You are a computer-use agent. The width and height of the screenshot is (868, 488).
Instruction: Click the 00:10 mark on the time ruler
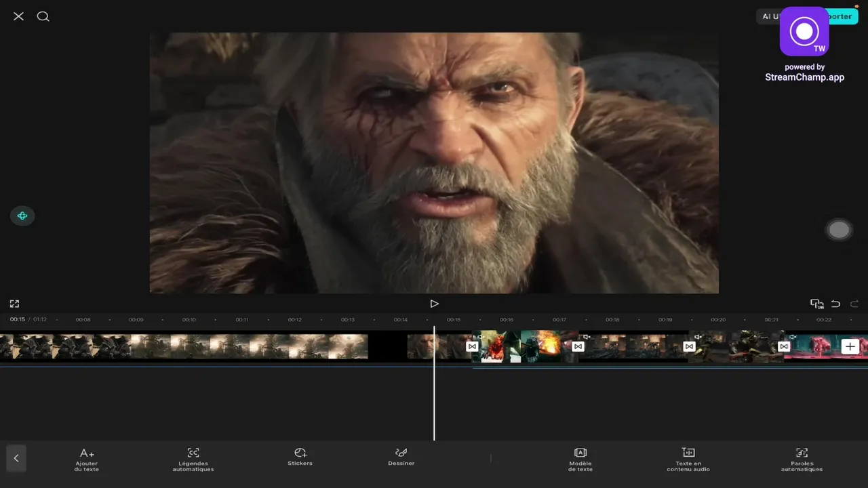[189, 319]
